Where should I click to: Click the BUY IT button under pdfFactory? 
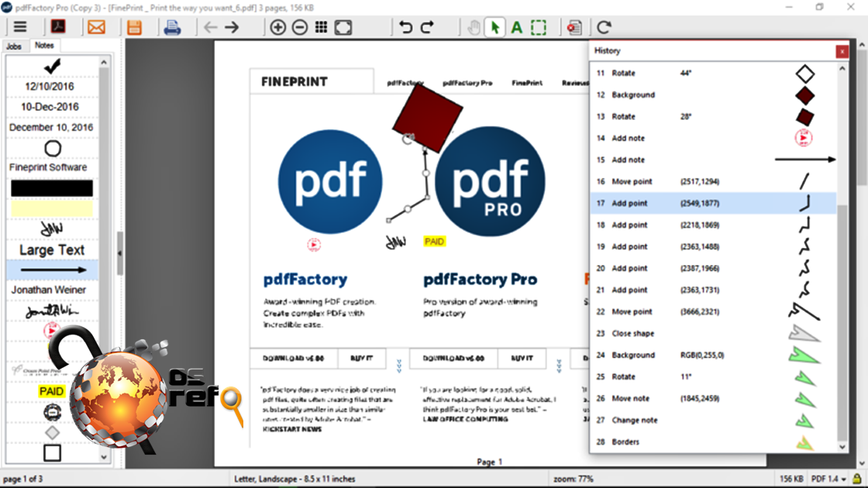coord(361,359)
